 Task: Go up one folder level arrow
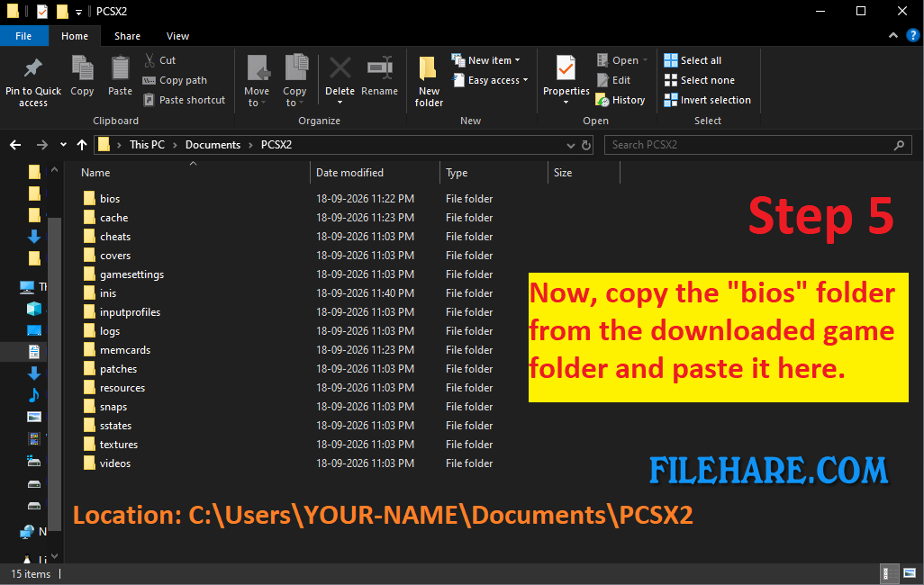click(82, 145)
